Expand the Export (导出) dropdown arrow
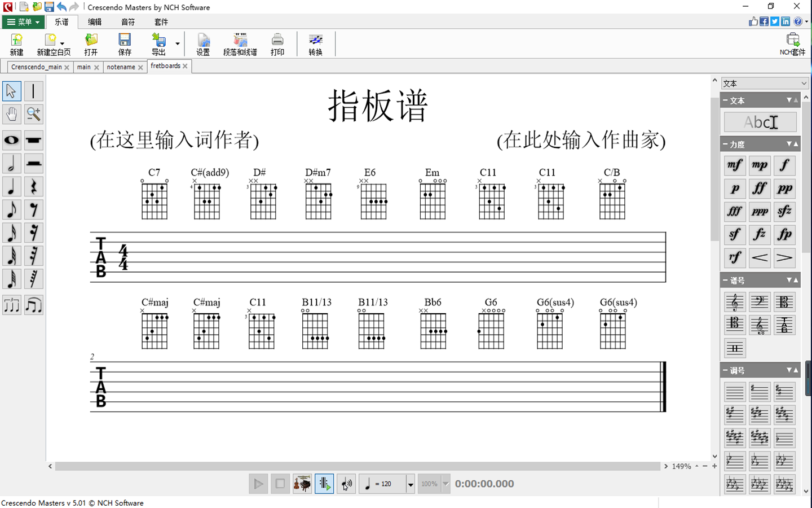The height and width of the screenshot is (508, 812). coord(177,43)
